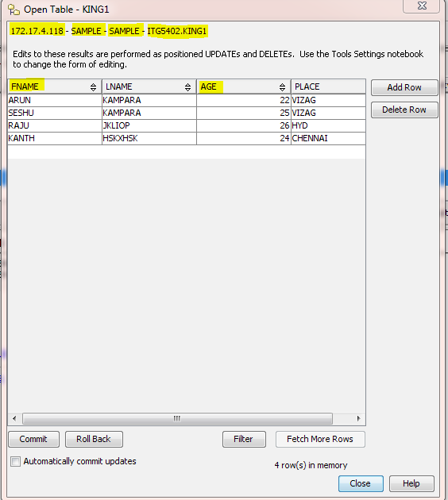Click the Roll Back button
Viewport: 448px width, 500px height.
[94, 439]
